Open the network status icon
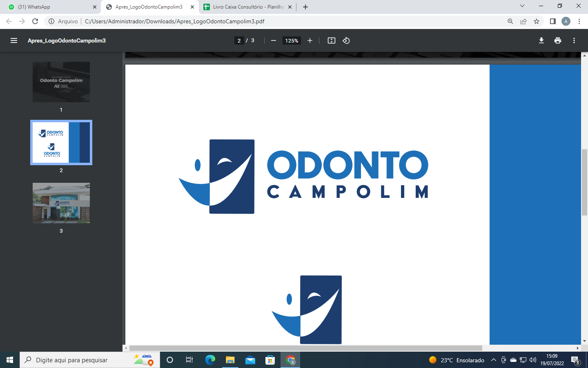The height and width of the screenshot is (368, 588). (523, 360)
